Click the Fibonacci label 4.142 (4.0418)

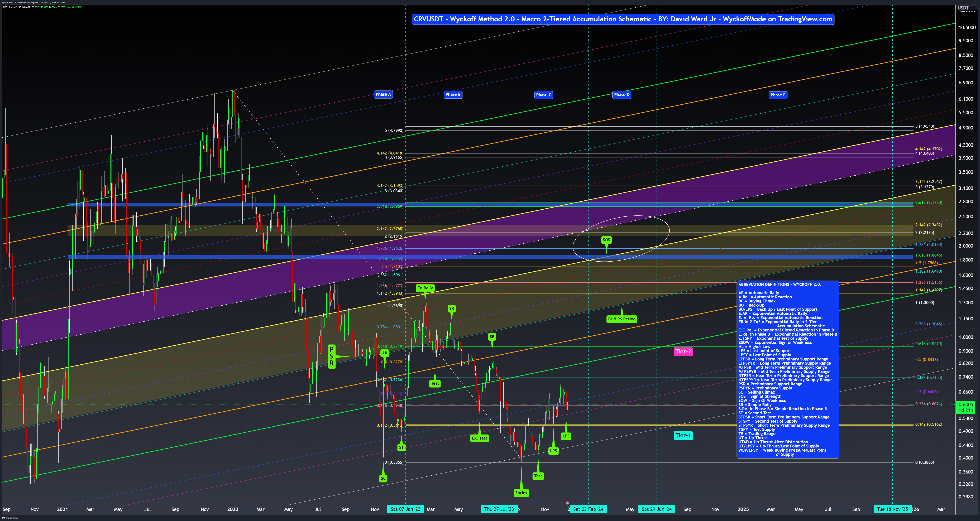pyautogui.click(x=390, y=153)
